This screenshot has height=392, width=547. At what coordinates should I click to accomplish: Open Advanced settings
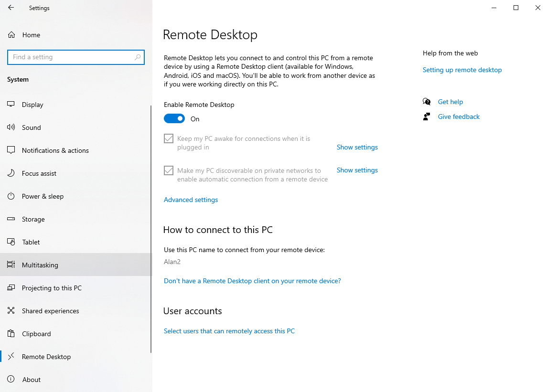(191, 200)
